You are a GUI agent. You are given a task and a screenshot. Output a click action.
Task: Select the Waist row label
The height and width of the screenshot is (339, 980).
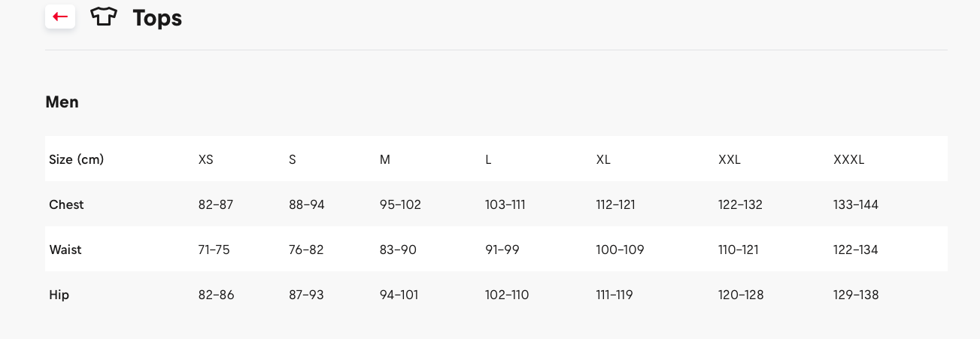click(x=64, y=250)
